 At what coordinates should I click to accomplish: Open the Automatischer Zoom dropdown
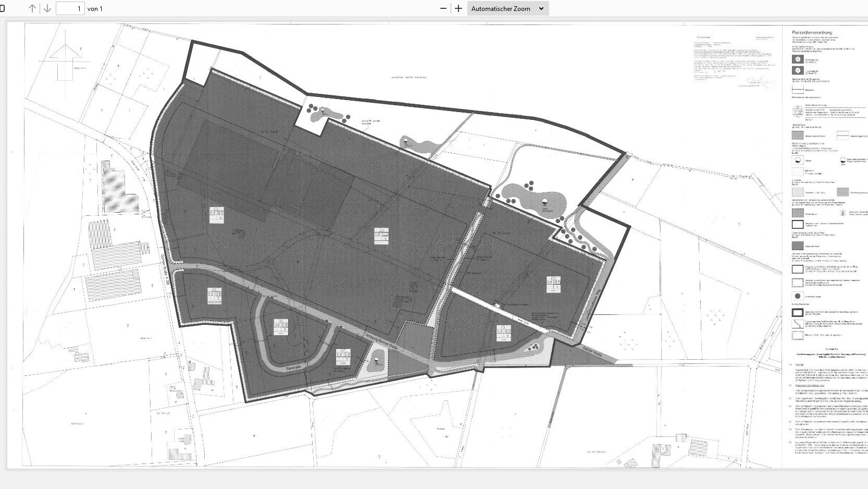tap(507, 8)
